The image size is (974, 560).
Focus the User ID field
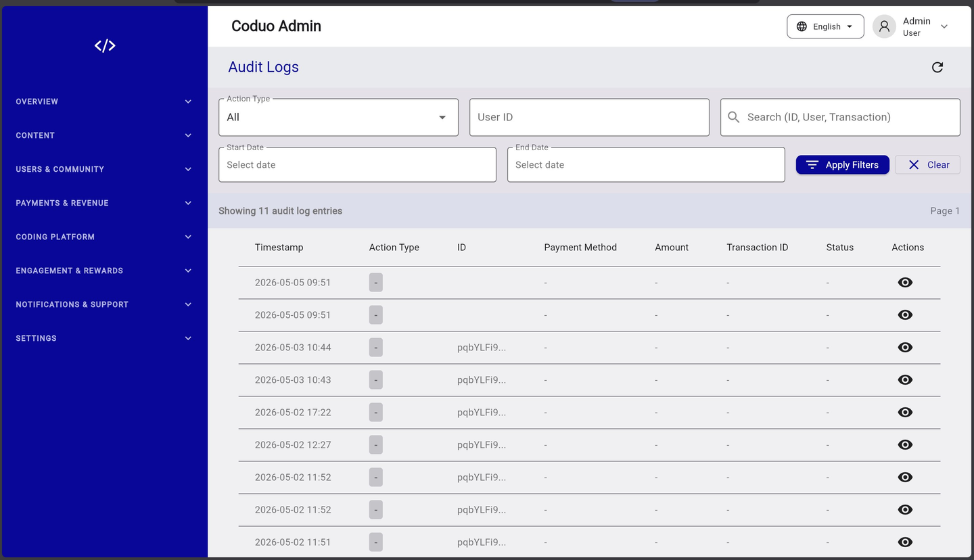click(589, 117)
